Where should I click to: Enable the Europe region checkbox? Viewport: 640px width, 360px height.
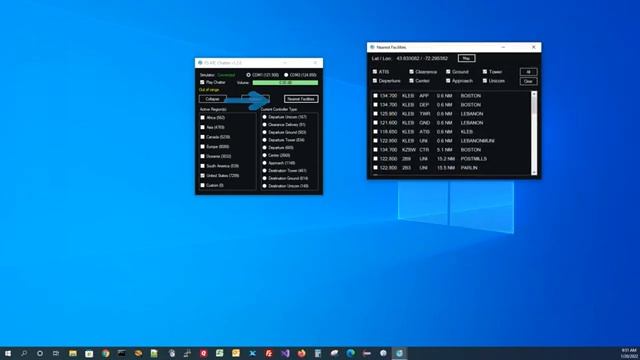click(202, 147)
